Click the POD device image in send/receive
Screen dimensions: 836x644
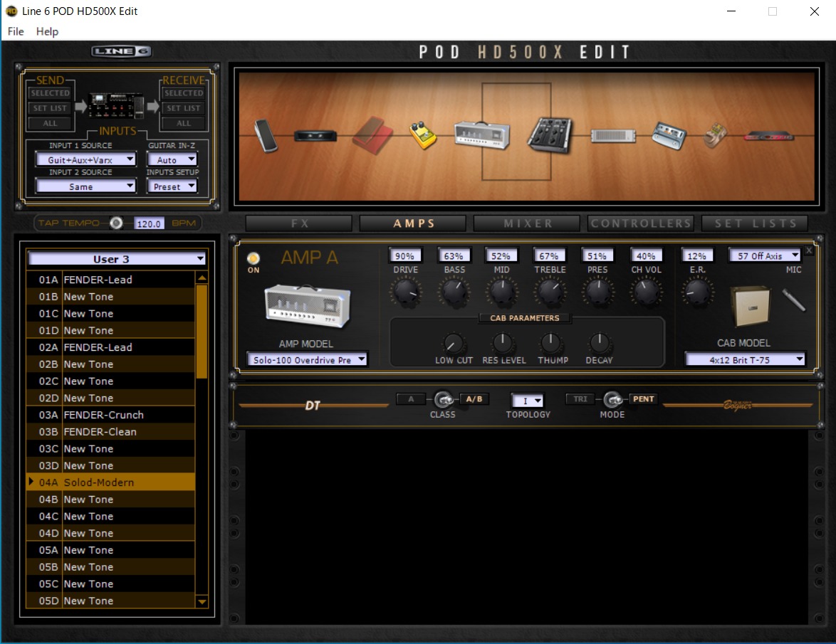(x=116, y=107)
